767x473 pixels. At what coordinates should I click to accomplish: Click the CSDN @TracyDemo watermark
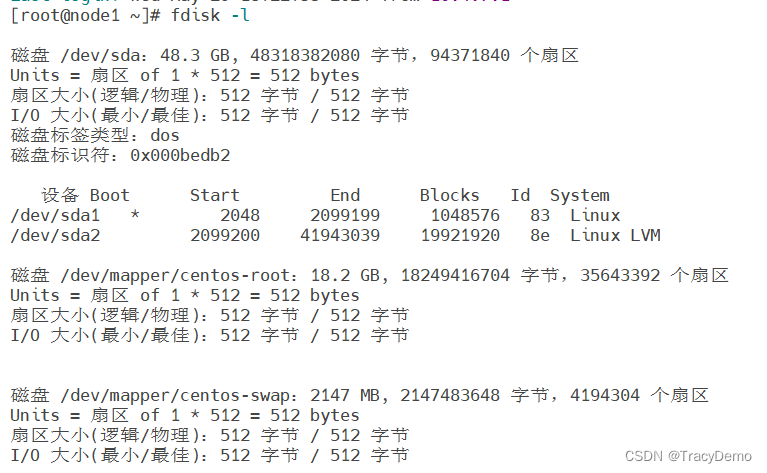(688, 456)
